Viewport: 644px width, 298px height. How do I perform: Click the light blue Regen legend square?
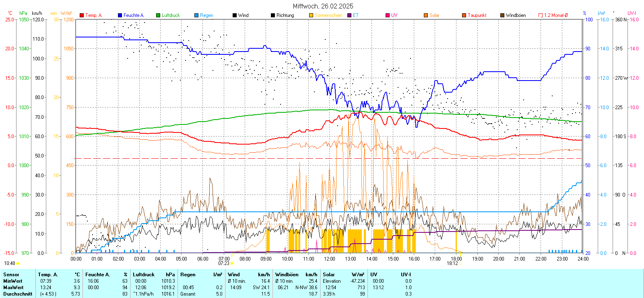coord(196,15)
